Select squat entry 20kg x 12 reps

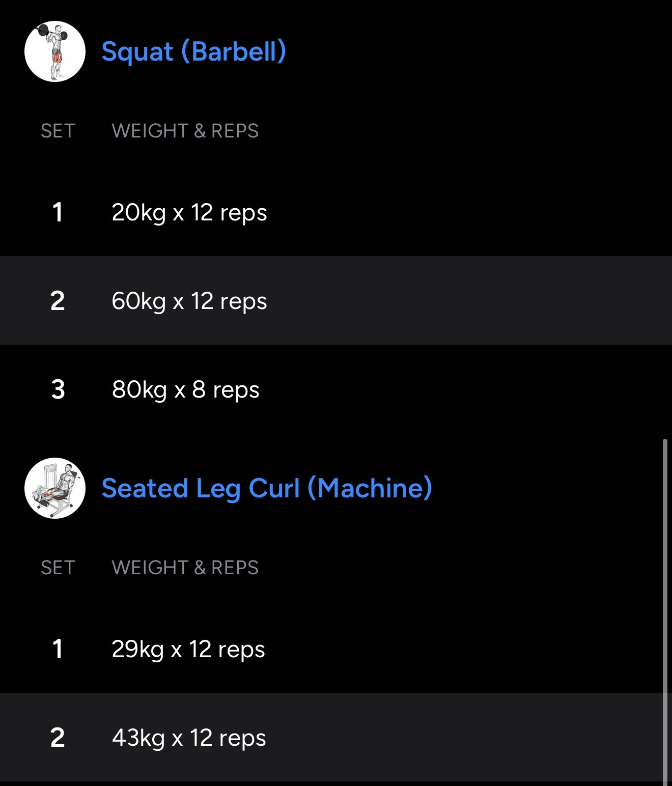point(189,212)
